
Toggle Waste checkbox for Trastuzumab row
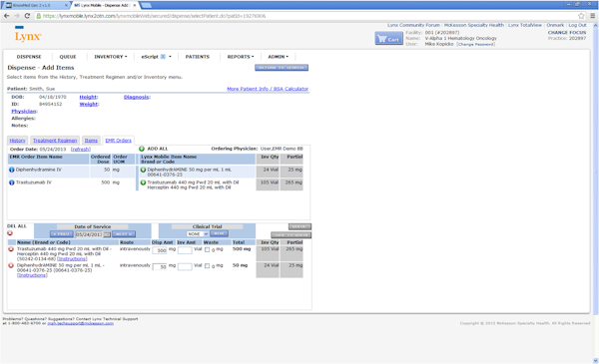207,250
